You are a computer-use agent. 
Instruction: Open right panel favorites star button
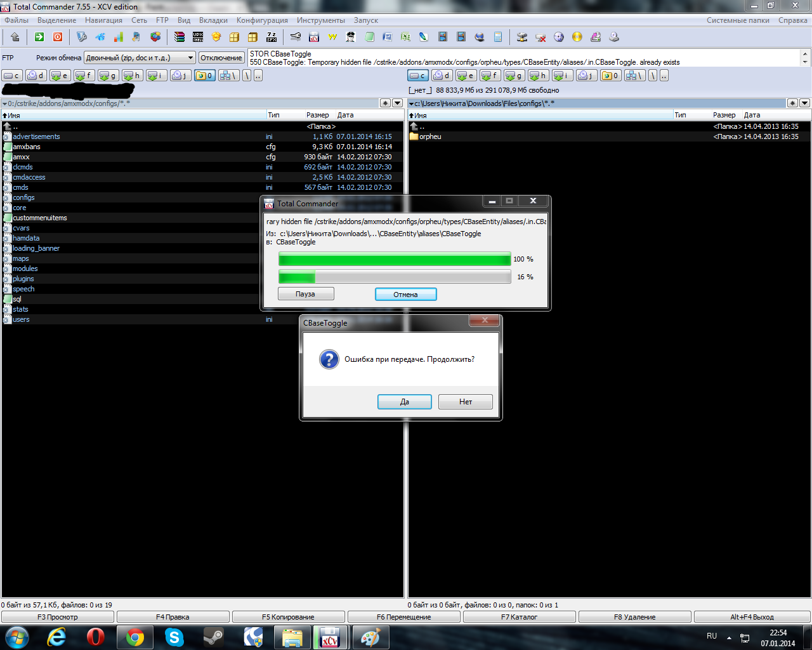[792, 103]
